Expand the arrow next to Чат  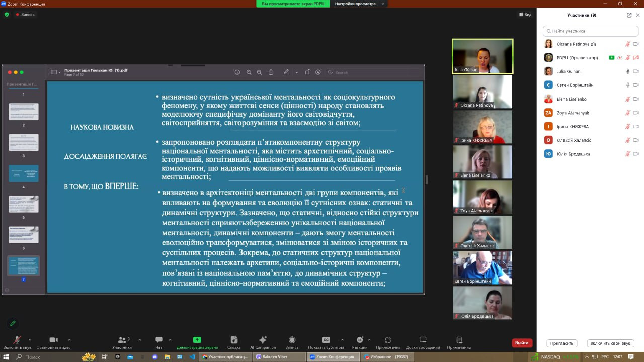click(170, 339)
